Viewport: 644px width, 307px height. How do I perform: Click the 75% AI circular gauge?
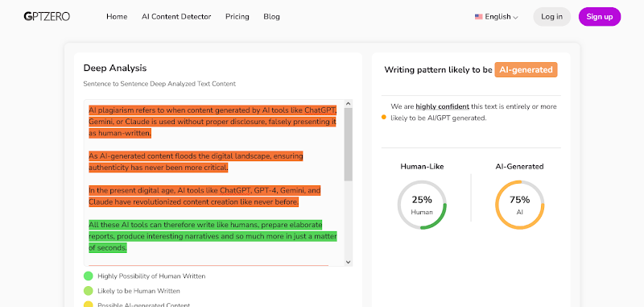point(519,205)
